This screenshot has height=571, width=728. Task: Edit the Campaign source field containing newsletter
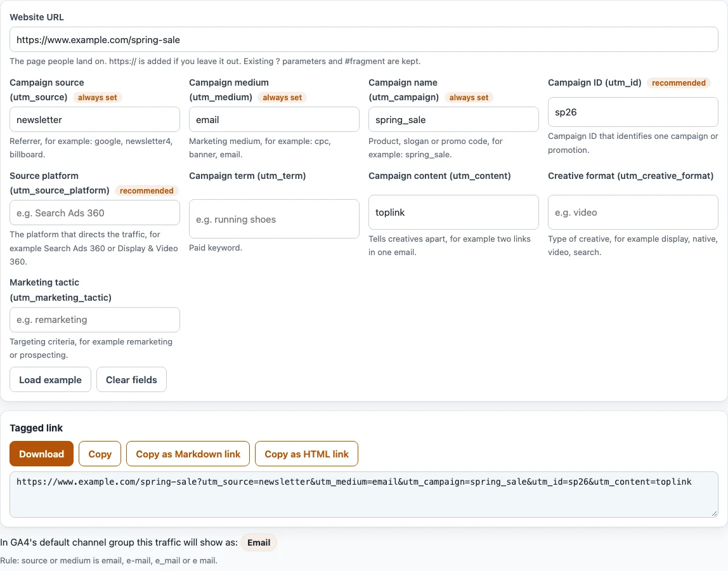coord(94,119)
